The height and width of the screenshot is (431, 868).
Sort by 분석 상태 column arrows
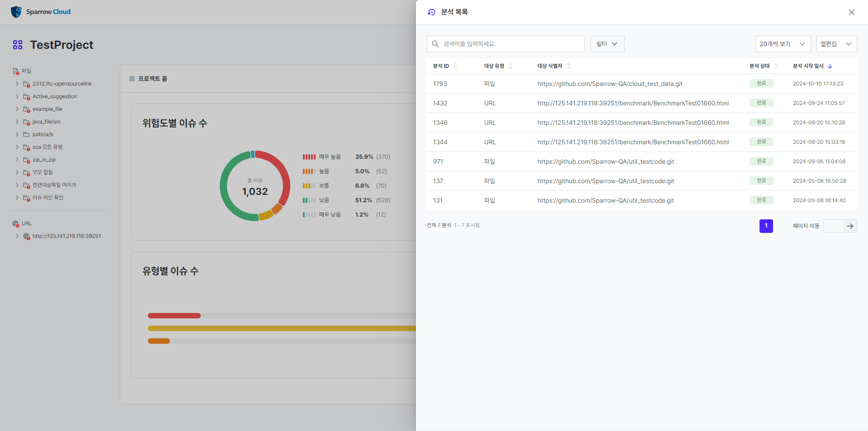776,66
